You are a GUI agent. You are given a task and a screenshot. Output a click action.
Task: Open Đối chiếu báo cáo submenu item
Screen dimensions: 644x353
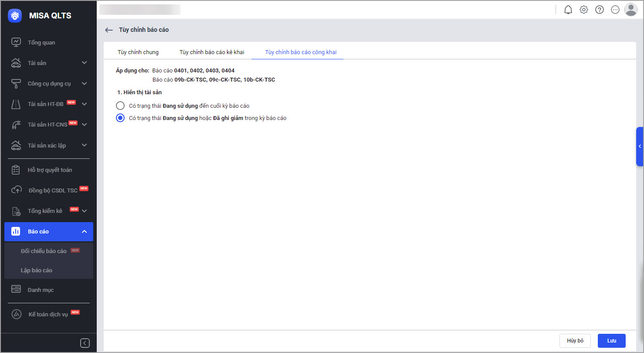[44, 251]
